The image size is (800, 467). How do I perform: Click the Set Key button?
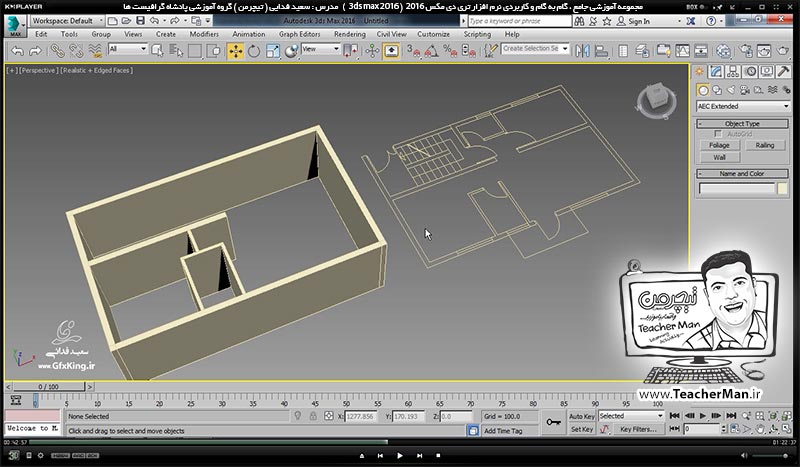pos(582,429)
